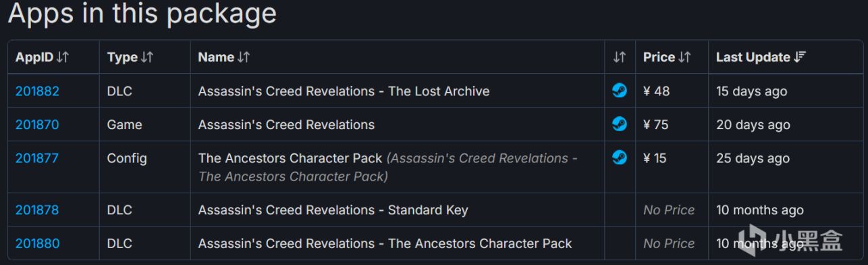Click the 15 days ago update cell
Screen dimensions: 868x265
tap(751, 91)
